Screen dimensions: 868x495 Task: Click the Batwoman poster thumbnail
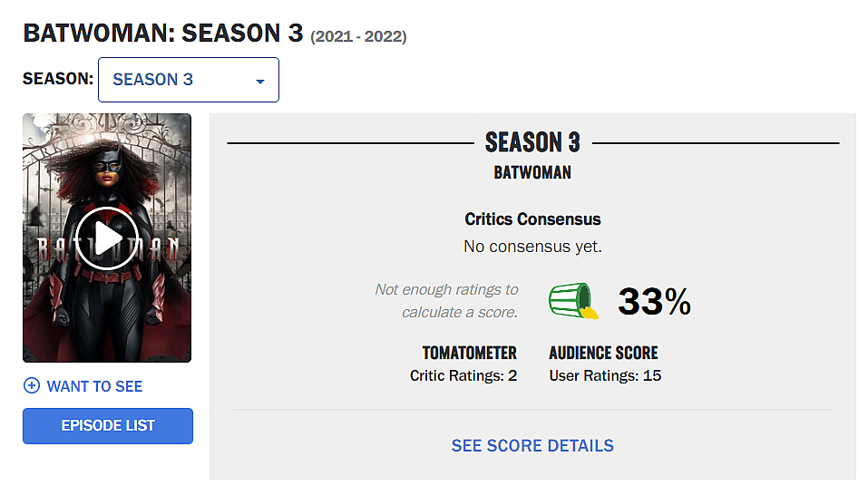(x=107, y=163)
